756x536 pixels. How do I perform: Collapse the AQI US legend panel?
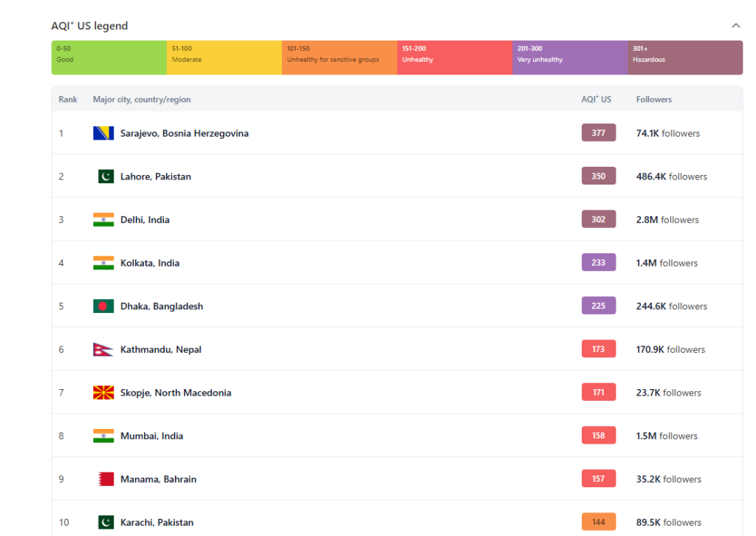tap(735, 26)
